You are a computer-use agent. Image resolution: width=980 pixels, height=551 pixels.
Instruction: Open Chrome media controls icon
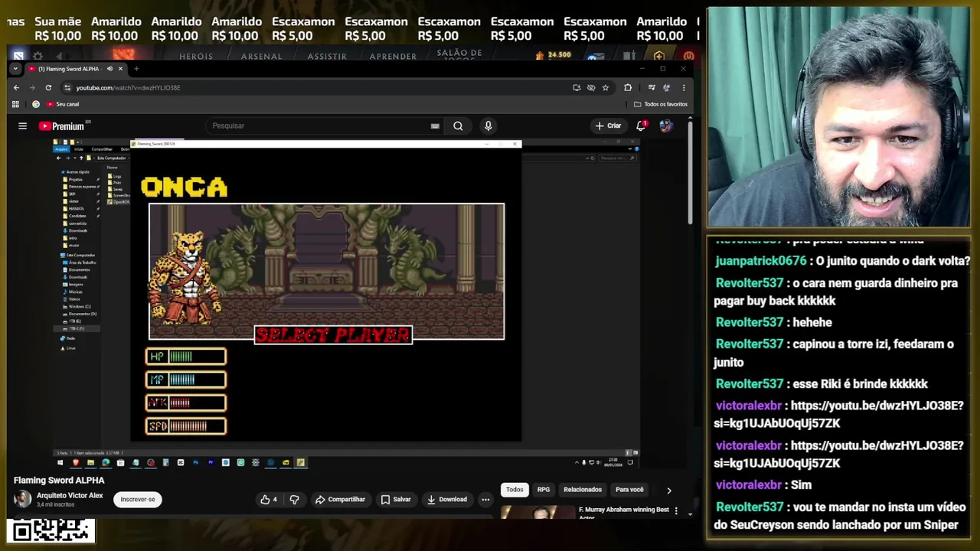(652, 88)
